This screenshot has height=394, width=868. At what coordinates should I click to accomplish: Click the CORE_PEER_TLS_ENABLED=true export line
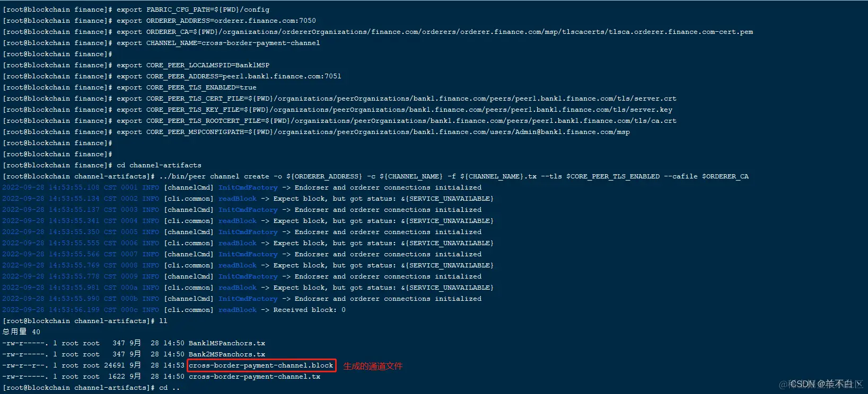coord(129,87)
